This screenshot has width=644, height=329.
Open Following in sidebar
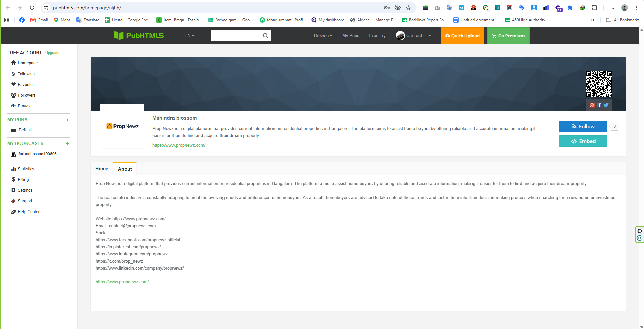coord(23,74)
